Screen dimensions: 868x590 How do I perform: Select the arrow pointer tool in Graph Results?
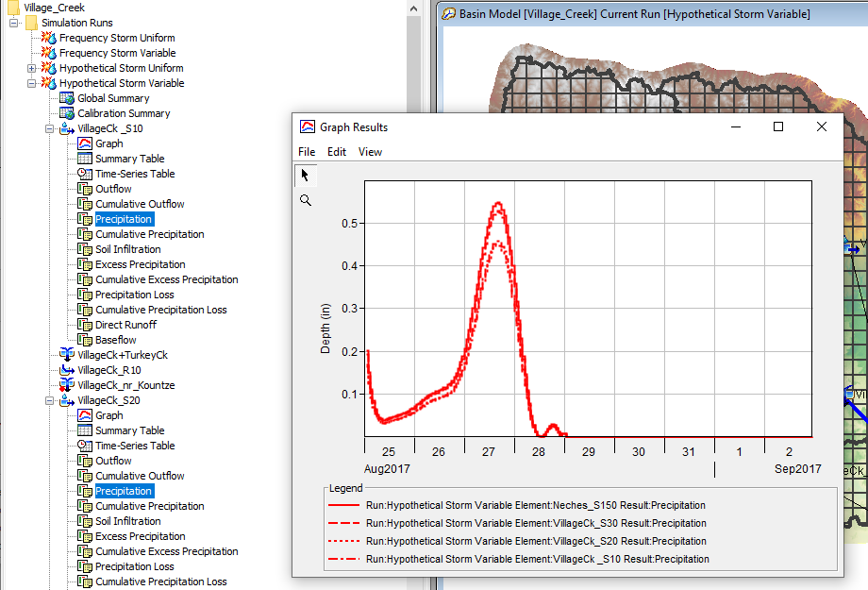(x=305, y=175)
